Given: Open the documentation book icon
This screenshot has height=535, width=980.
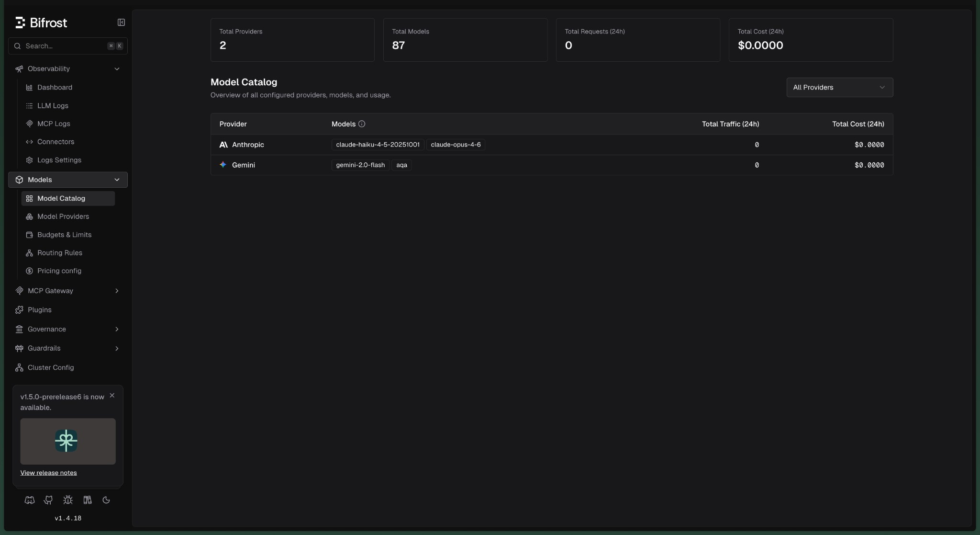Looking at the screenshot, I should [87, 500].
